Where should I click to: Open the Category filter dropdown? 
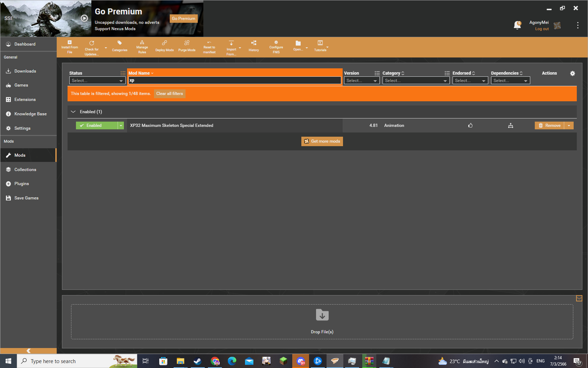point(416,81)
